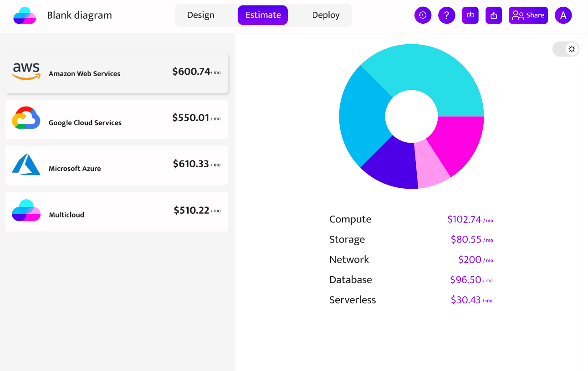Image resolution: width=588 pixels, height=371 pixels.
Task: Select the Estimate tab
Action: coord(262,15)
